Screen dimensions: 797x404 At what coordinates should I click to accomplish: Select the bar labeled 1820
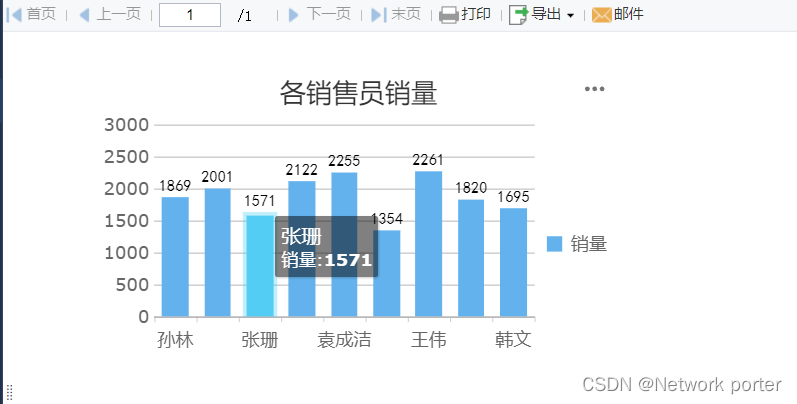point(471,258)
